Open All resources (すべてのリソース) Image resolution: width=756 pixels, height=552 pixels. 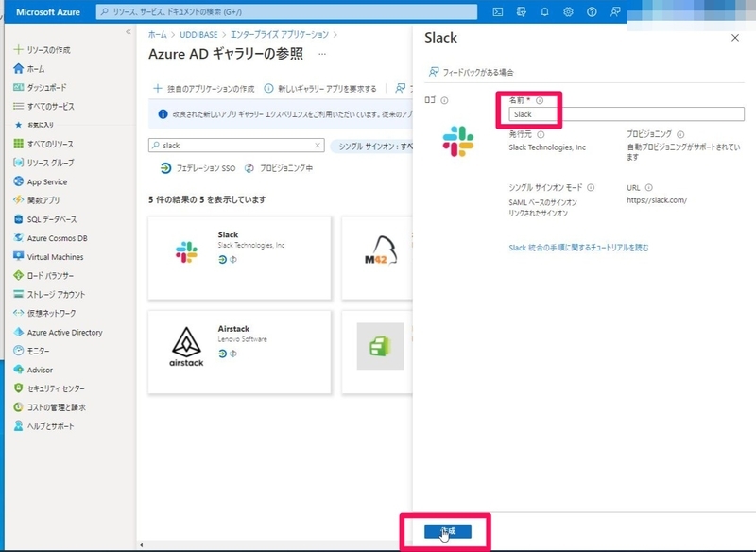point(43,144)
